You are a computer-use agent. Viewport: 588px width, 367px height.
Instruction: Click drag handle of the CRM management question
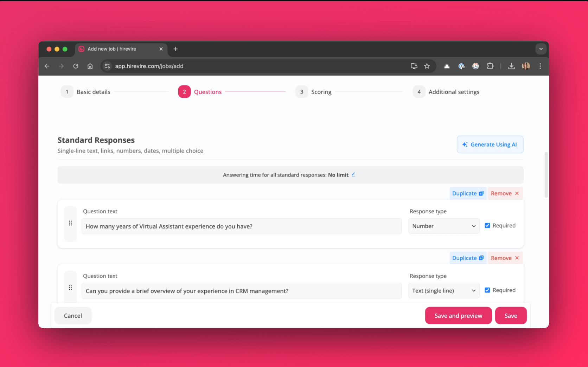point(70,288)
